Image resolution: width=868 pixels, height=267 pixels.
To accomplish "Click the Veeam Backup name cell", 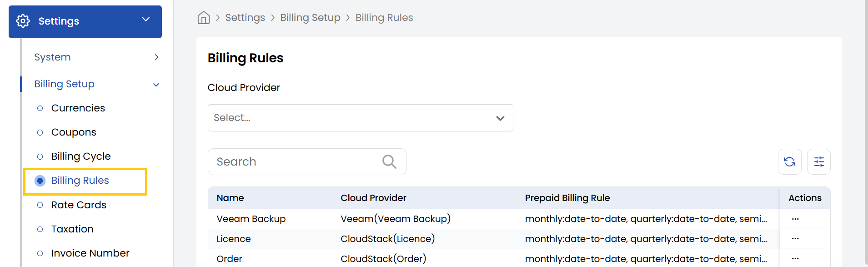I will coord(251,219).
